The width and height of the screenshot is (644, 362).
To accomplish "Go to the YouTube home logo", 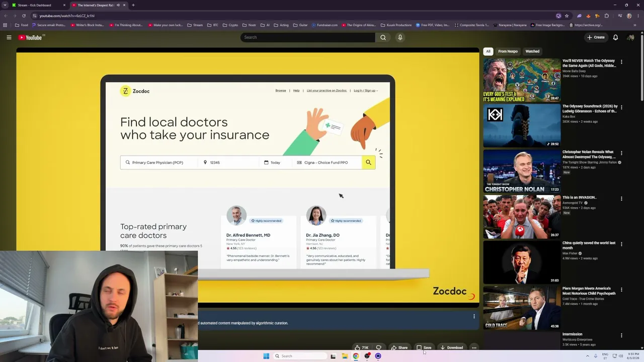I will coord(31,37).
